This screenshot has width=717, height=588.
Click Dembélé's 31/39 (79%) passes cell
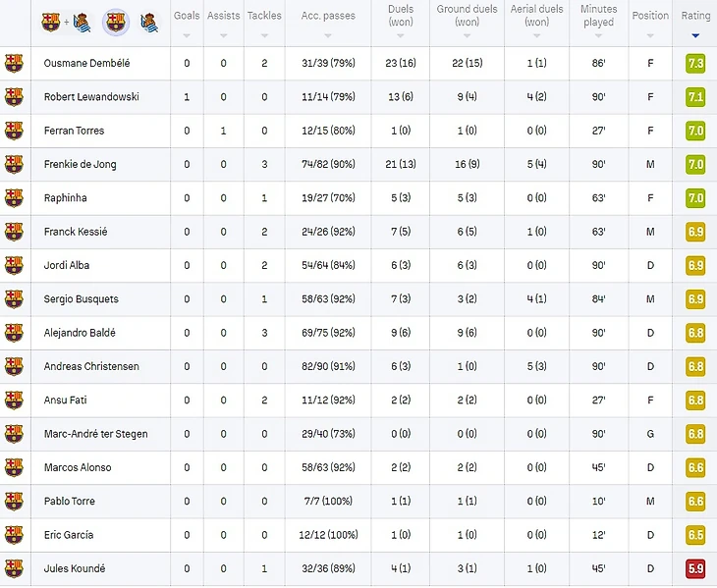tap(328, 63)
